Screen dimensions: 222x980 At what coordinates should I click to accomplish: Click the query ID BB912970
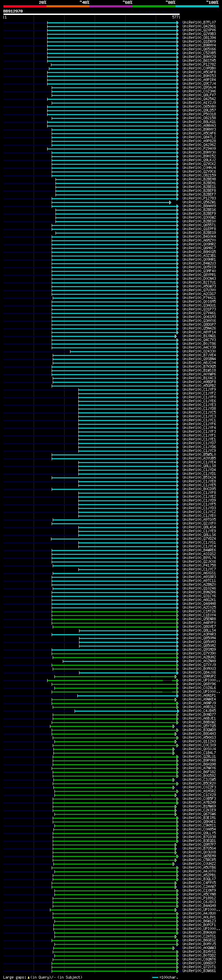[13, 11]
